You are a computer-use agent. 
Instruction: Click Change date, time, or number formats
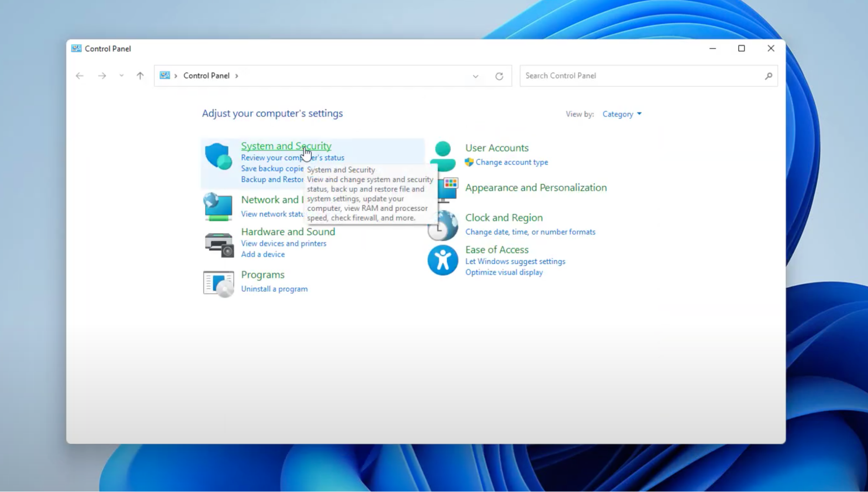pyautogui.click(x=530, y=232)
